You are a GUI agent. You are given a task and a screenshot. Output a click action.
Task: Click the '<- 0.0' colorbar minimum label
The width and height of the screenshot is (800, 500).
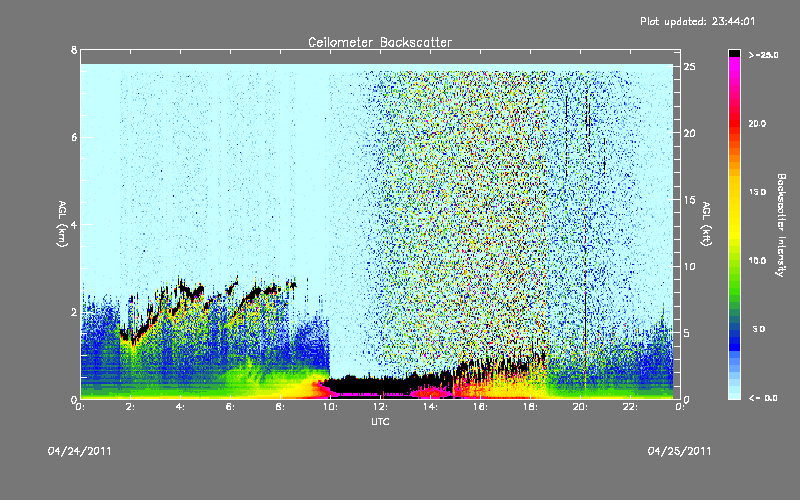[x=763, y=397]
